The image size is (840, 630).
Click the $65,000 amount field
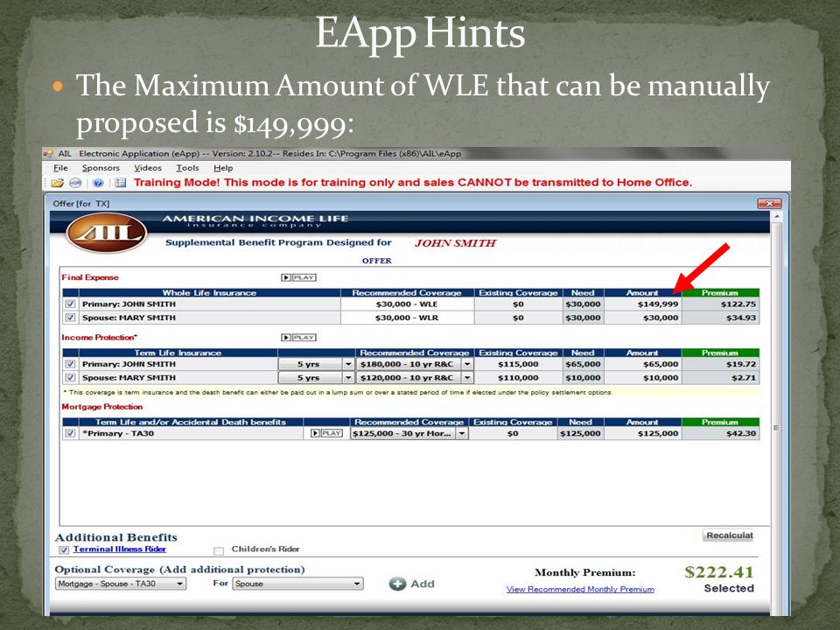[x=642, y=364]
